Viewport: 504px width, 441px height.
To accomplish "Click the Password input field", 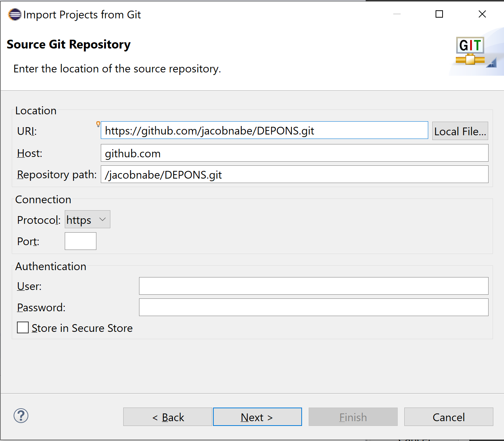I will (314, 307).
